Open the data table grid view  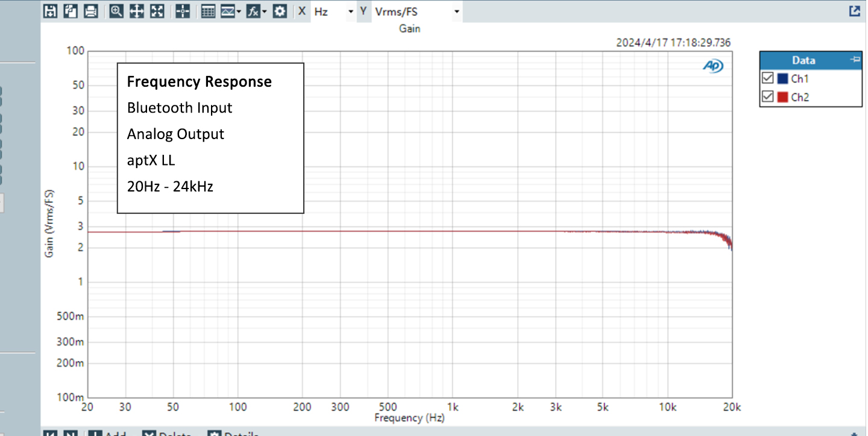tap(208, 11)
